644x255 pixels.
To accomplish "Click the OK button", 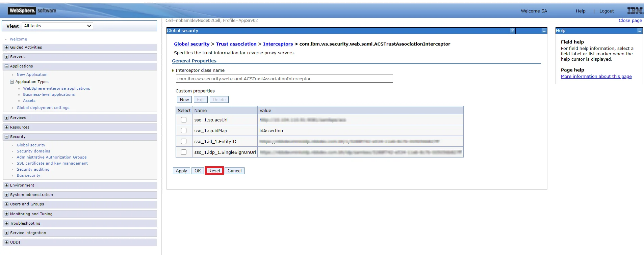I will (198, 171).
